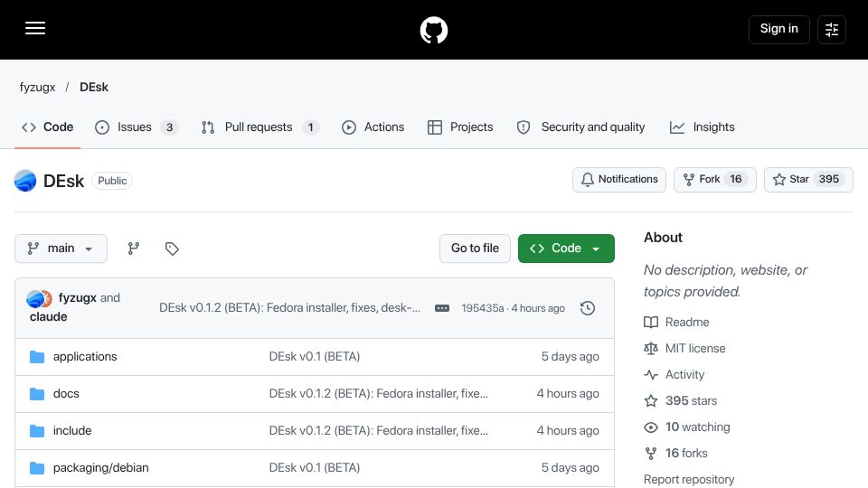The width and height of the screenshot is (868, 488).
Task: Expand commit description ellipsis button
Action: 442,308
